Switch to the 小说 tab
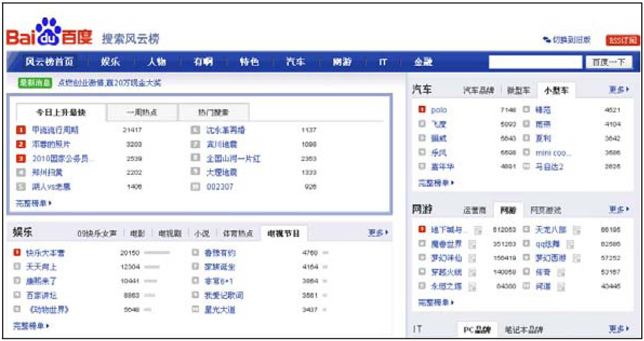This screenshot has height=341, width=644. (202, 233)
